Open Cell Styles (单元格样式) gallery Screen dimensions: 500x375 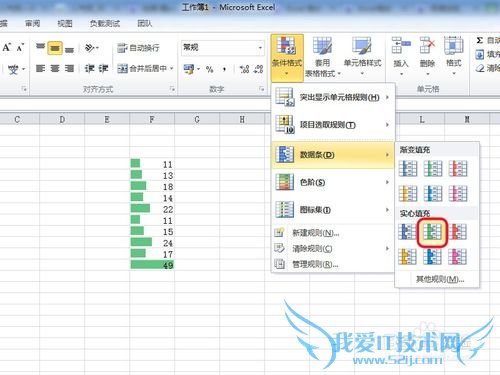coord(362,57)
